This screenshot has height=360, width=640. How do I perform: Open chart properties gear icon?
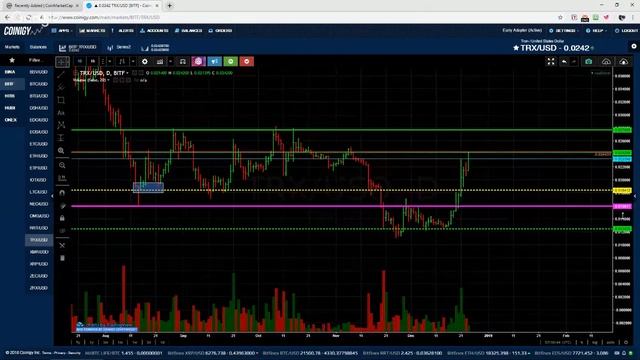tap(144, 62)
